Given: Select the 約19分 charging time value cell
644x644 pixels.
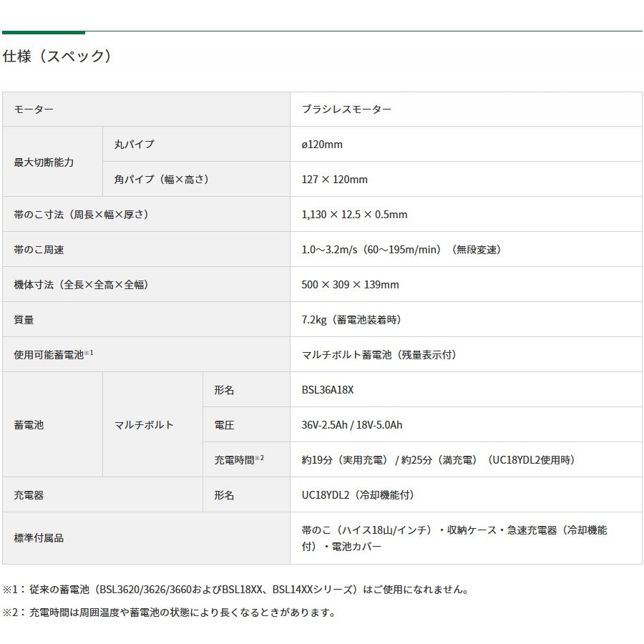Looking at the screenshot, I should [438, 460].
